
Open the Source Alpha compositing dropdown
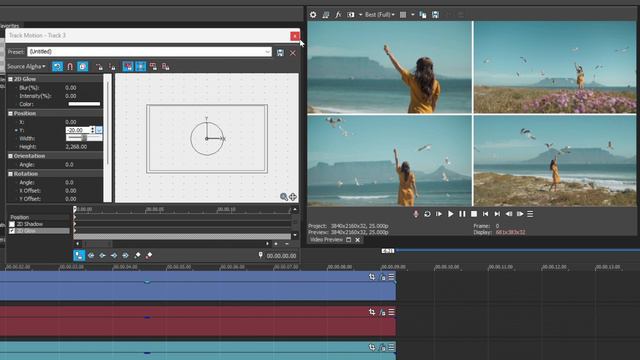27,67
